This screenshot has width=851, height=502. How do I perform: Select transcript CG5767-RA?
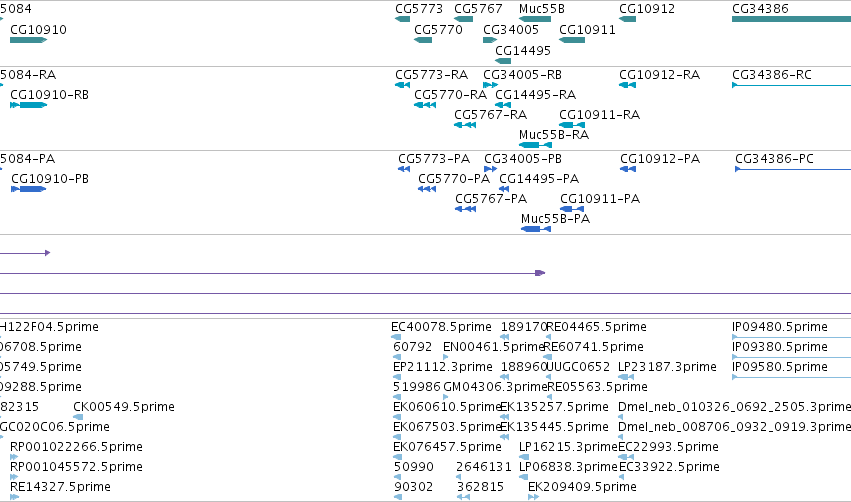click(x=465, y=125)
